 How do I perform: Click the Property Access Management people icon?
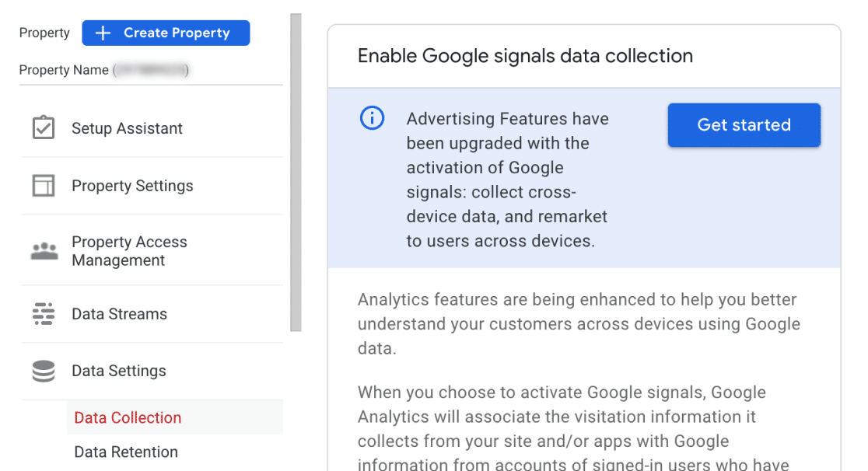click(44, 251)
